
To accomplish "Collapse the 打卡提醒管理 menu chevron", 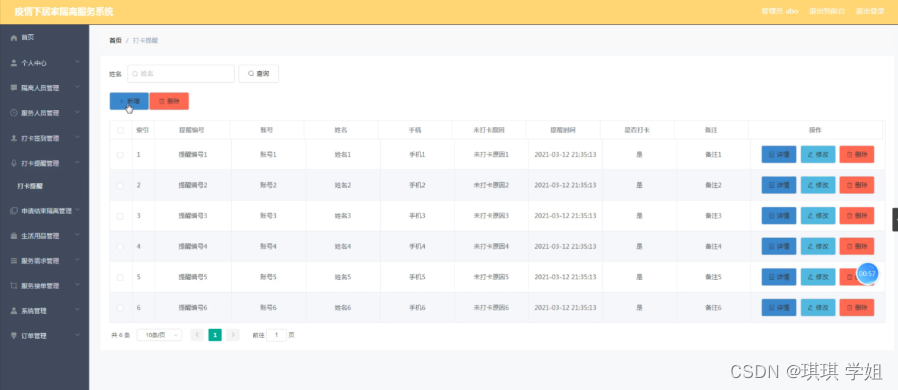I will pyautogui.click(x=77, y=163).
